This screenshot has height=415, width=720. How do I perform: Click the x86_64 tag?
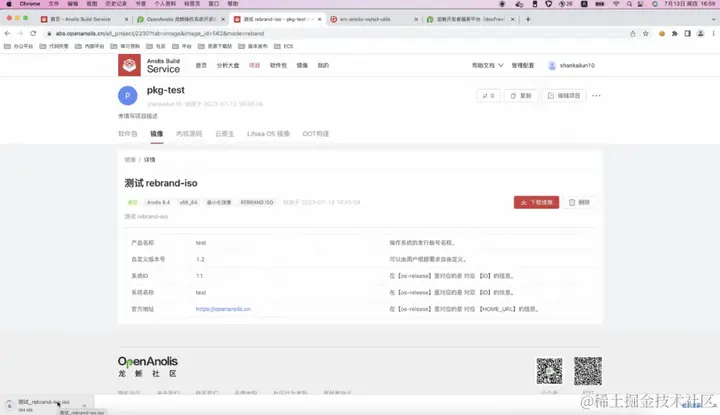[188, 202]
